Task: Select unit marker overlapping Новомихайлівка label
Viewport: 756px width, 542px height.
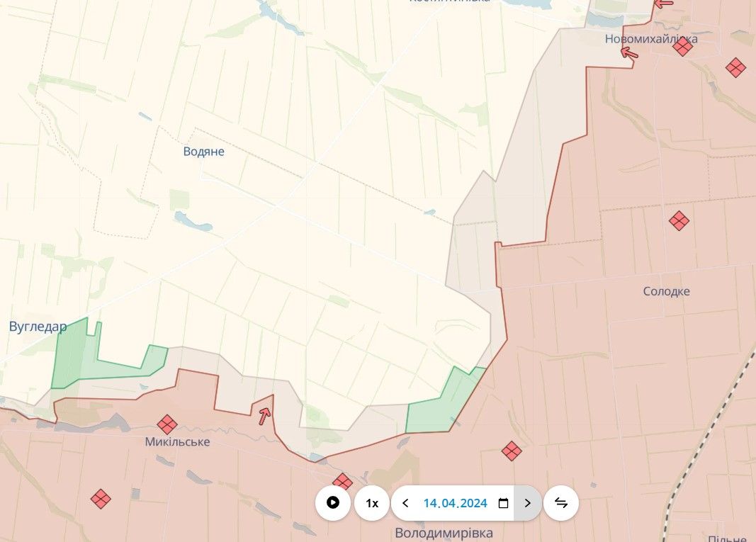Action: pyautogui.click(x=682, y=47)
